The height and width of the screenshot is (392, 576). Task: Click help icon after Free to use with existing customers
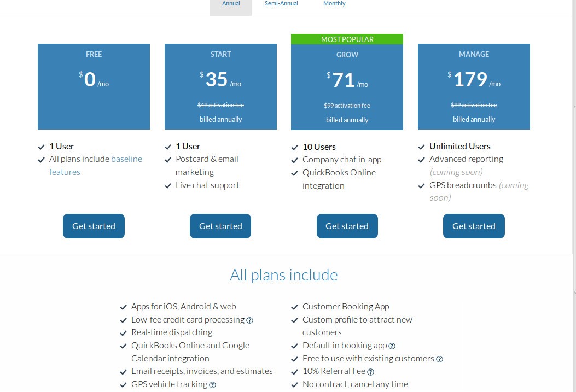click(439, 359)
